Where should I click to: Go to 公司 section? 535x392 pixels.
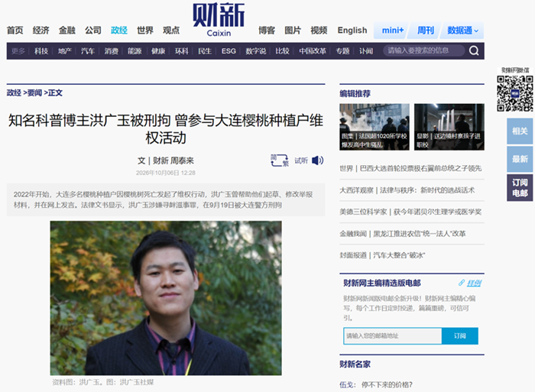93,31
